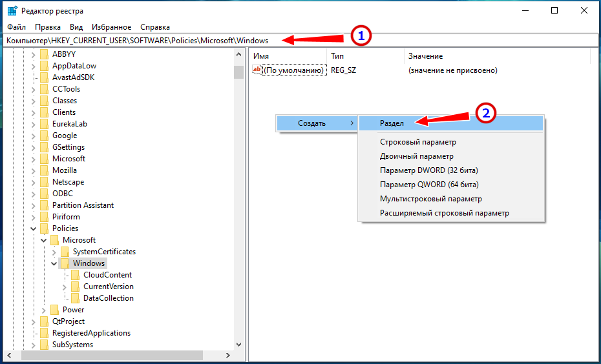This screenshot has height=364, width=601.
Task: Select the (По умолчанию) value
Action: coord(293,70)
